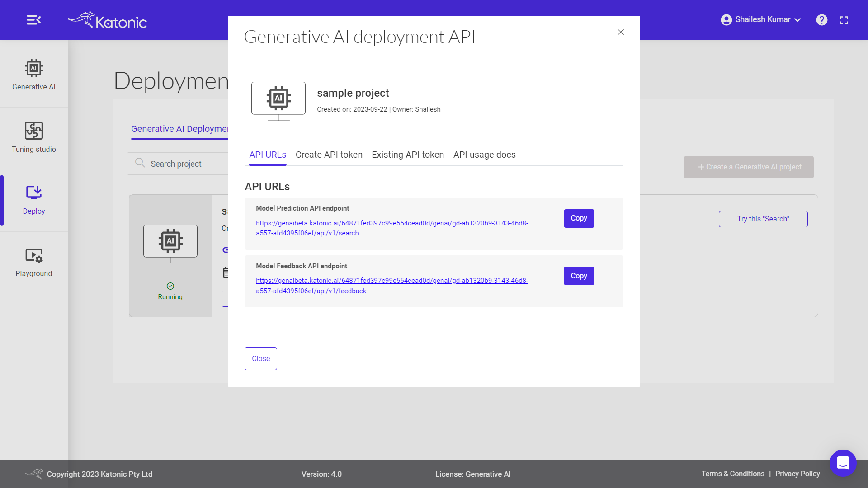Viewport: 868px width, 488px height.
Task: Click the Shailesh Kumar user dropdown
Action: click(760, 20)
